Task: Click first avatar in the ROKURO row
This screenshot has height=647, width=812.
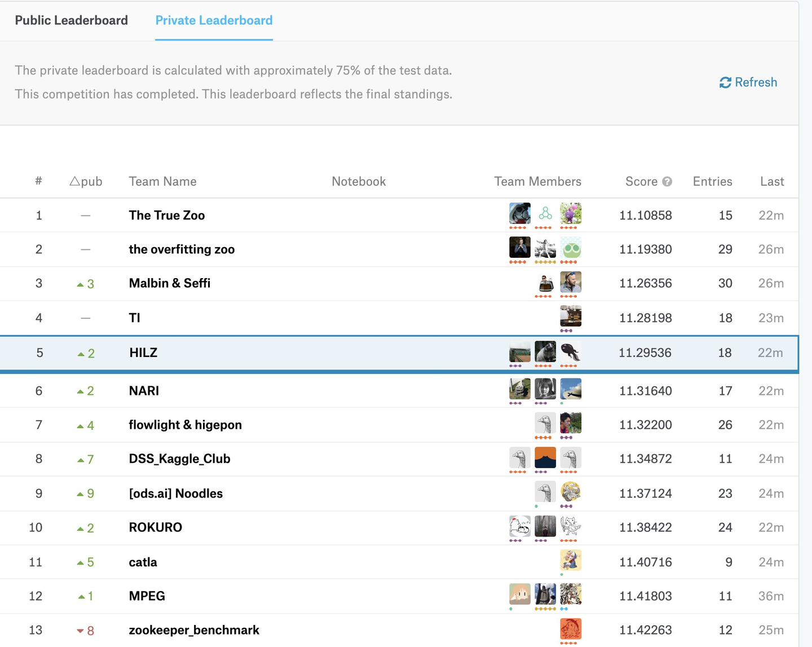Action: (x=519, y=526)
